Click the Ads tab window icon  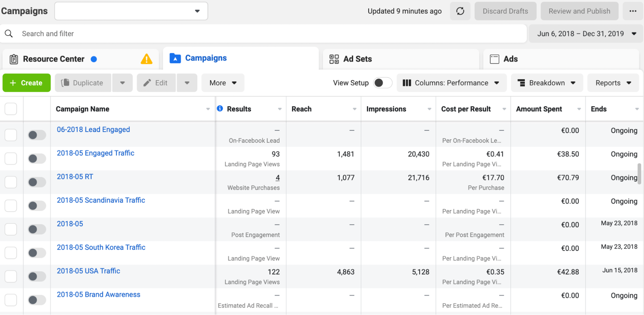pos(495,59)
